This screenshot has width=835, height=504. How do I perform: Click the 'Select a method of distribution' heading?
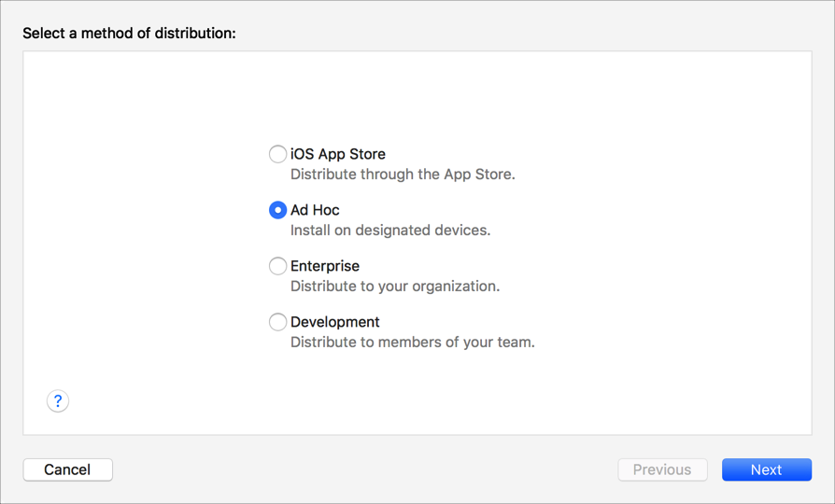point(129,34)
